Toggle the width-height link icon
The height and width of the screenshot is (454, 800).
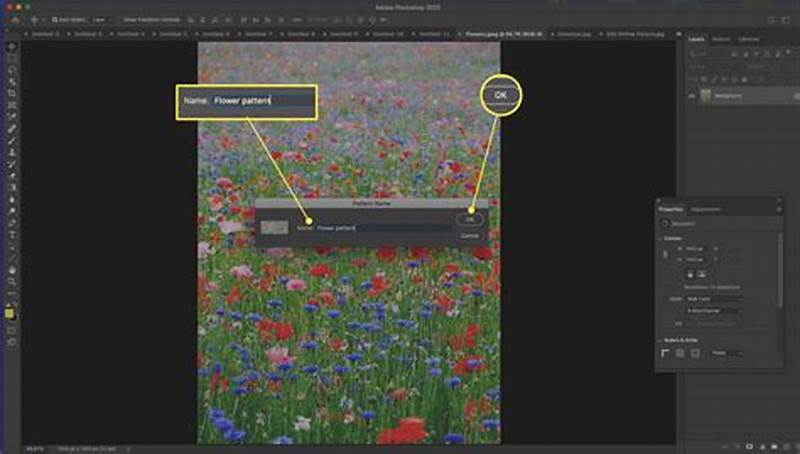[x=665, y=254]
